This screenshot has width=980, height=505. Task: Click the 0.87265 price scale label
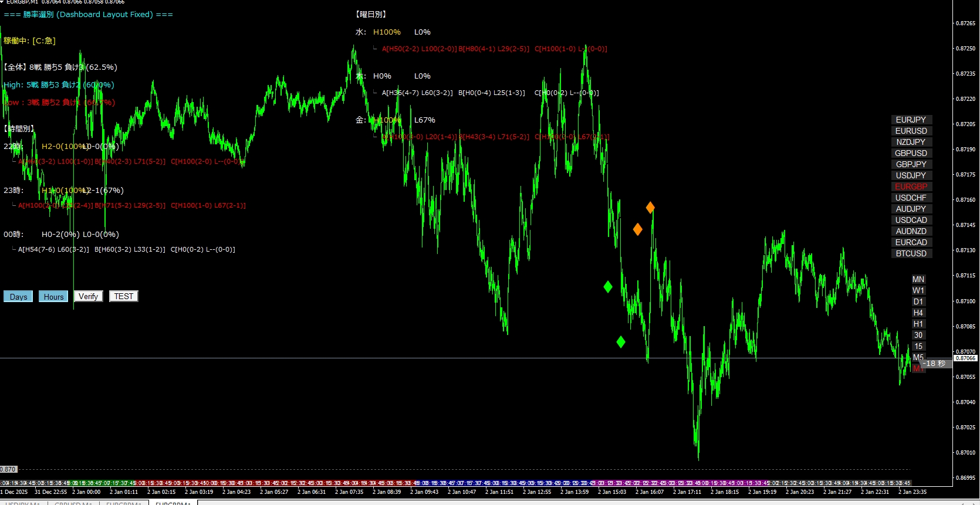(966, 23)
